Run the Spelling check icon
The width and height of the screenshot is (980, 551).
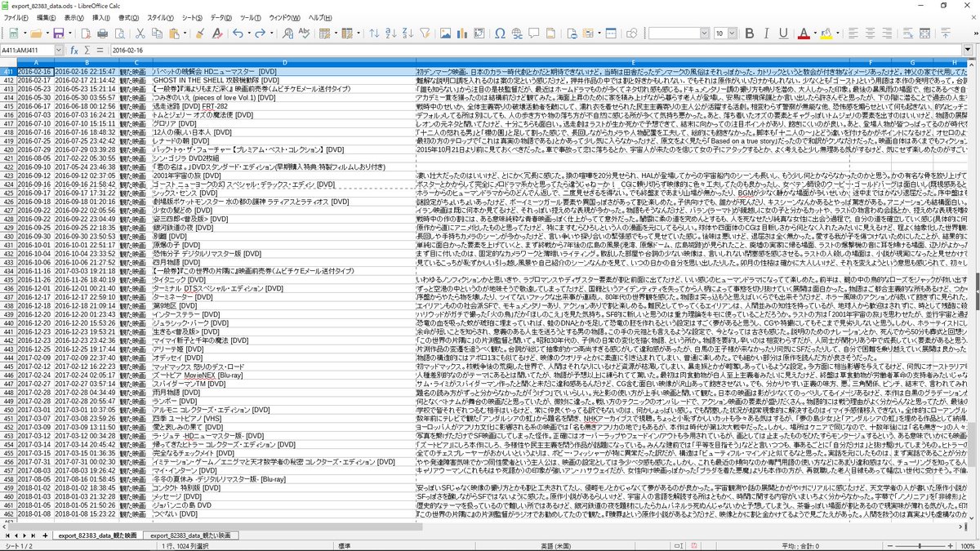click(x=305, y=33)
